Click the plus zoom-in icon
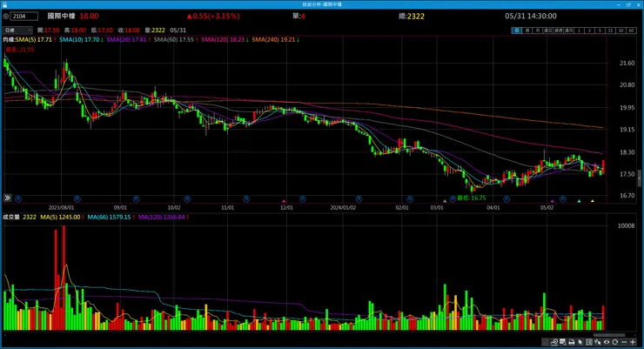Screen dimensions: 644x349 pyautogui.click(x=633, y=342)
